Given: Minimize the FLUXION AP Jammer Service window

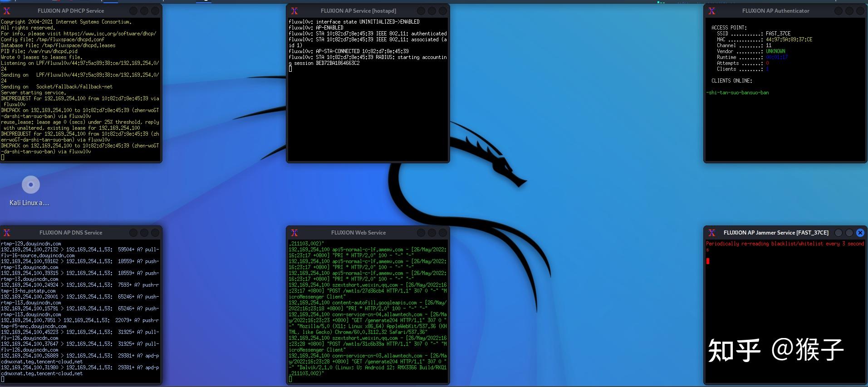Looking at the screenshot, I should tap(839, 233).
